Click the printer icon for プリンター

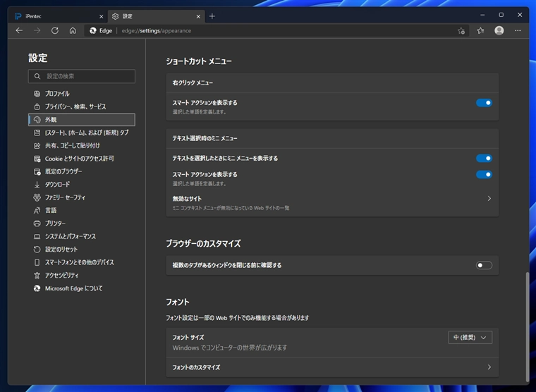[37, 223]
